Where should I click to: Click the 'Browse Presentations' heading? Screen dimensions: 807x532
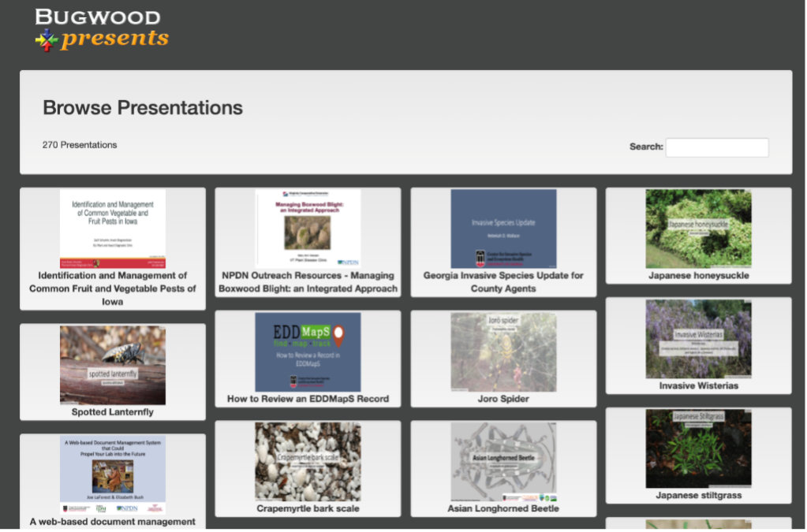pos(143,108)
